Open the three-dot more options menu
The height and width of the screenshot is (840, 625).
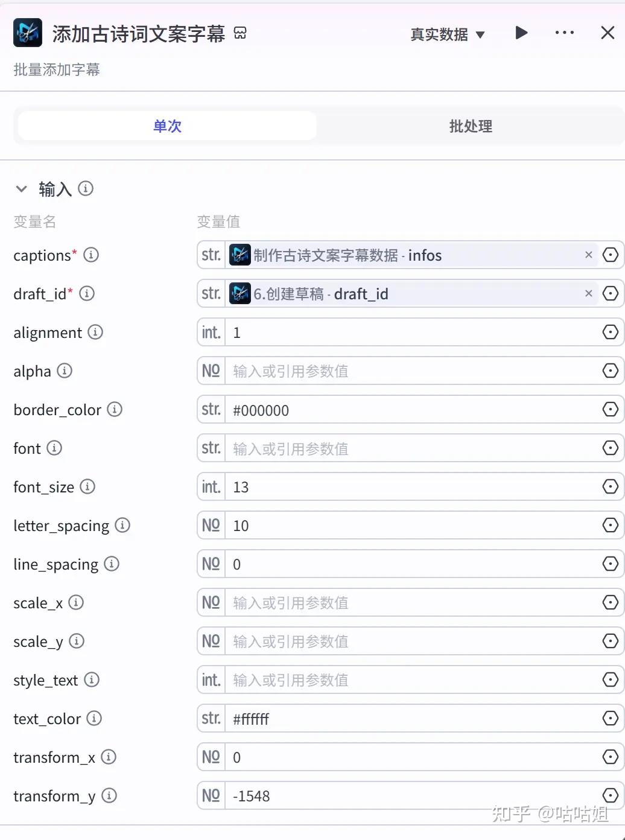(x=564, y=33)
